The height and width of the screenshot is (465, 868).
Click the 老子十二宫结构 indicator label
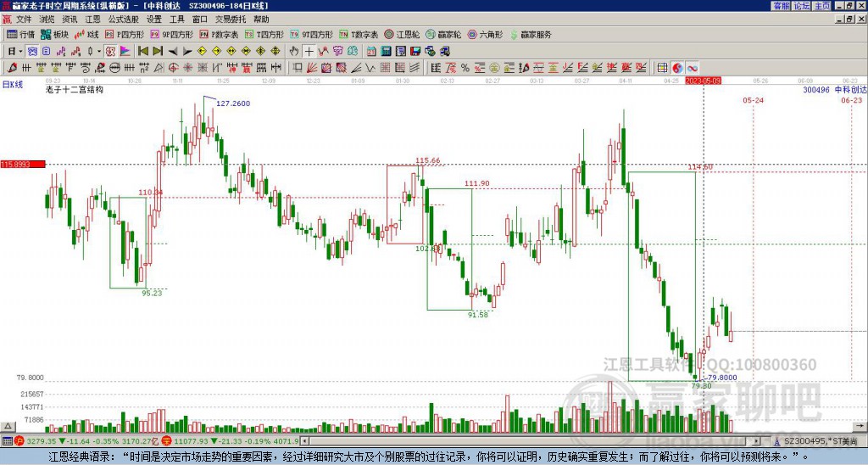(x=75, y=89)
